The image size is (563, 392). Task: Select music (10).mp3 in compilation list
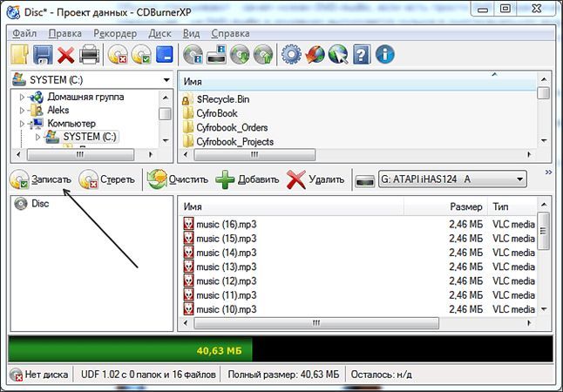pyautogui.click(x=220, y=309)
